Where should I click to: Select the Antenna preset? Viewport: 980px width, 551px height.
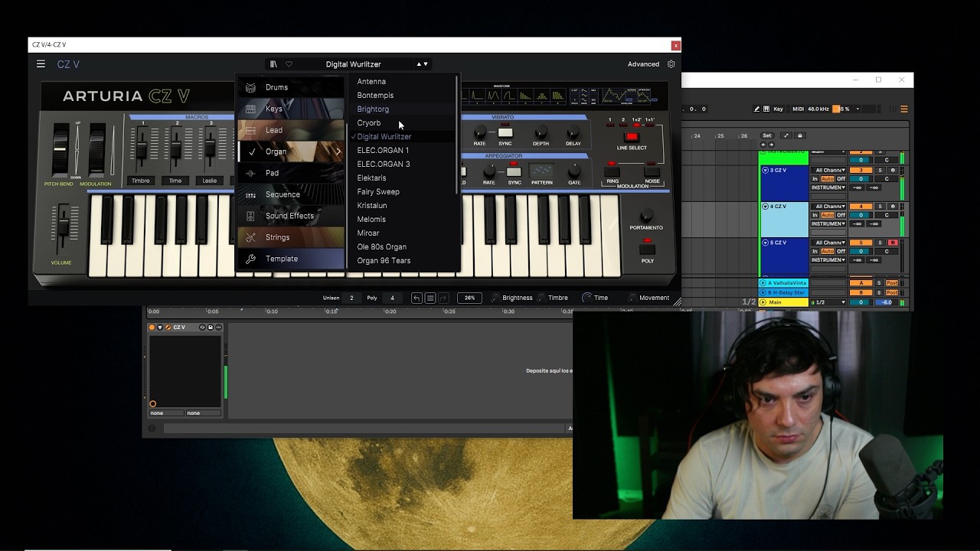pyautogui.click(x=371, y=82)
